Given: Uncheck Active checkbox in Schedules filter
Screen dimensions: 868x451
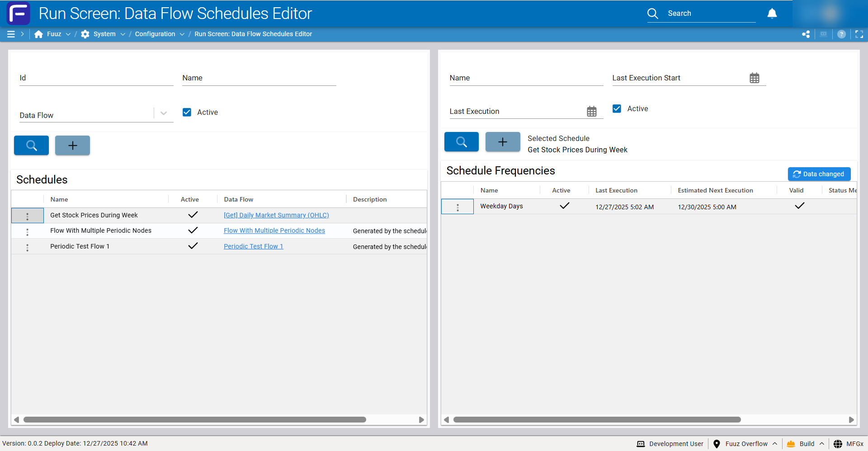Looking at the screenshot, I should pyautogui.click(x=187, y=112).
